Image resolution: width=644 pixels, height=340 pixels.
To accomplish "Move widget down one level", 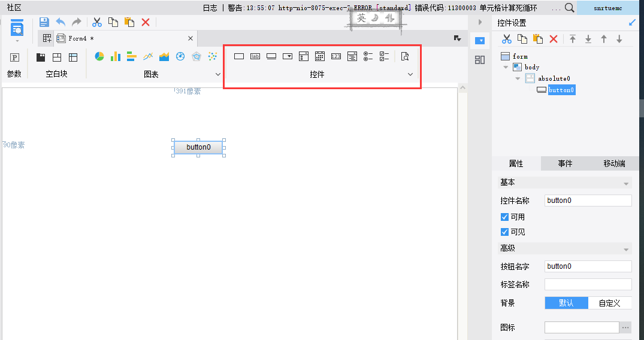I will click(619, 39).
